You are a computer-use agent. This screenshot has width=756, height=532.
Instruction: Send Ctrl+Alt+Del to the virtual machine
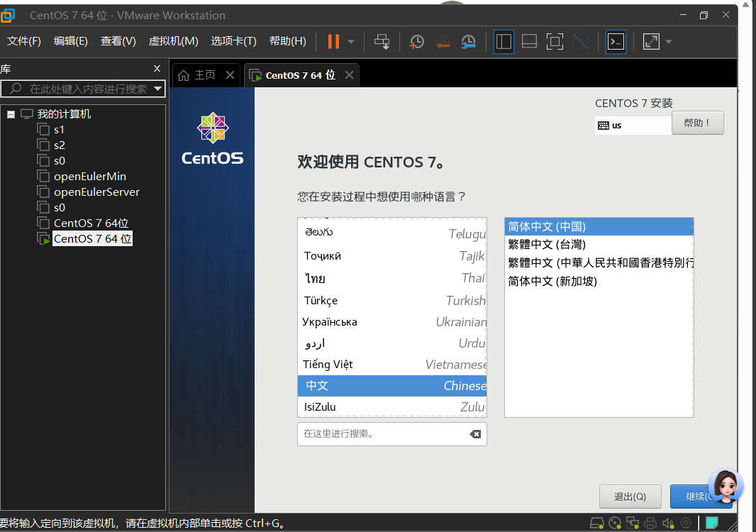click(x=382, y=41)
